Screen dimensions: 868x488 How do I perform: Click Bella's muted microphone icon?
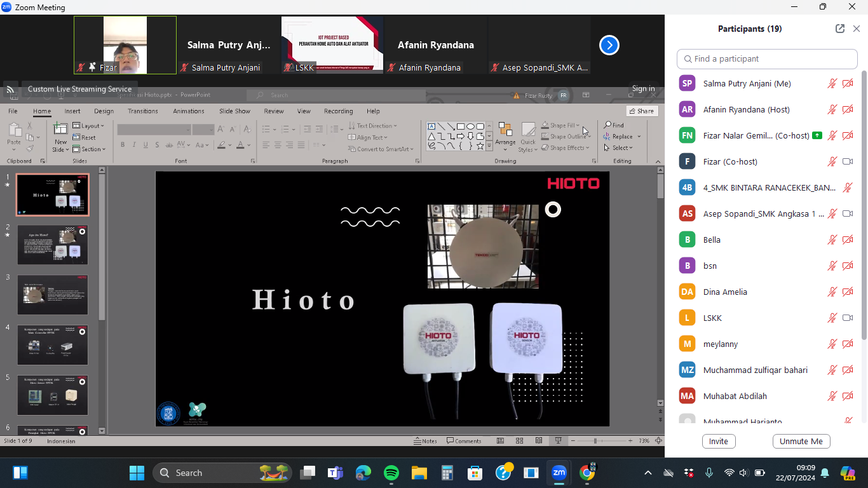click(832, 240)
